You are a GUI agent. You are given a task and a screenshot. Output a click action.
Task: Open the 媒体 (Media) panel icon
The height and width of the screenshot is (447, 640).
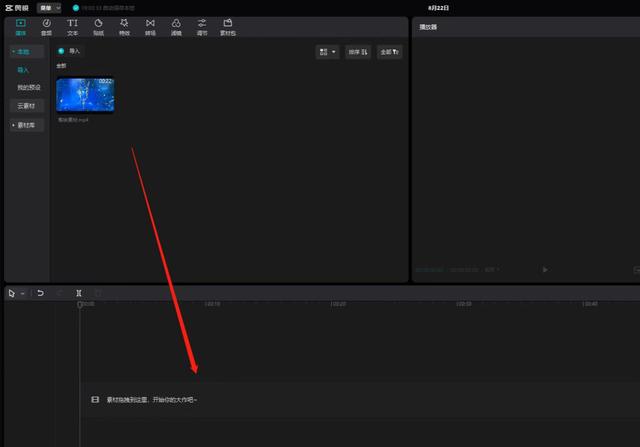click(20, 26)
